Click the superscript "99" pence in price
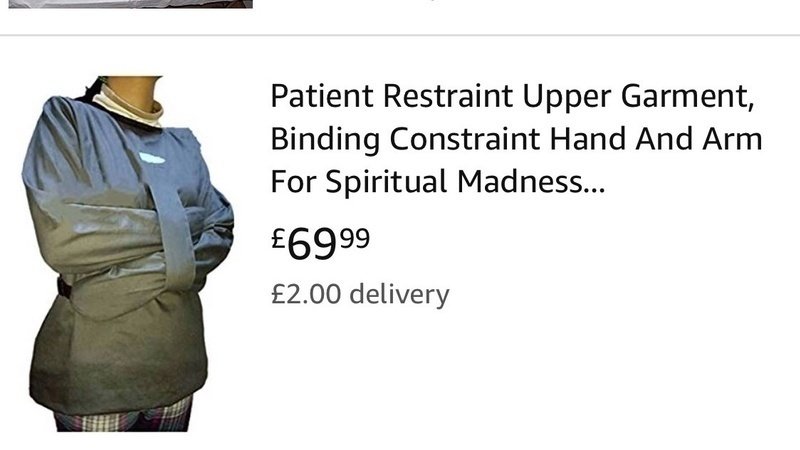This screenshot has height=450, width=800. [355, 238]
